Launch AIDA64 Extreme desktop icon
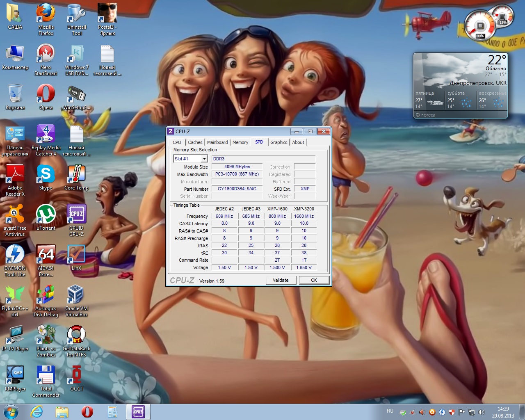The image size is (525, 420). pos(46,261)
